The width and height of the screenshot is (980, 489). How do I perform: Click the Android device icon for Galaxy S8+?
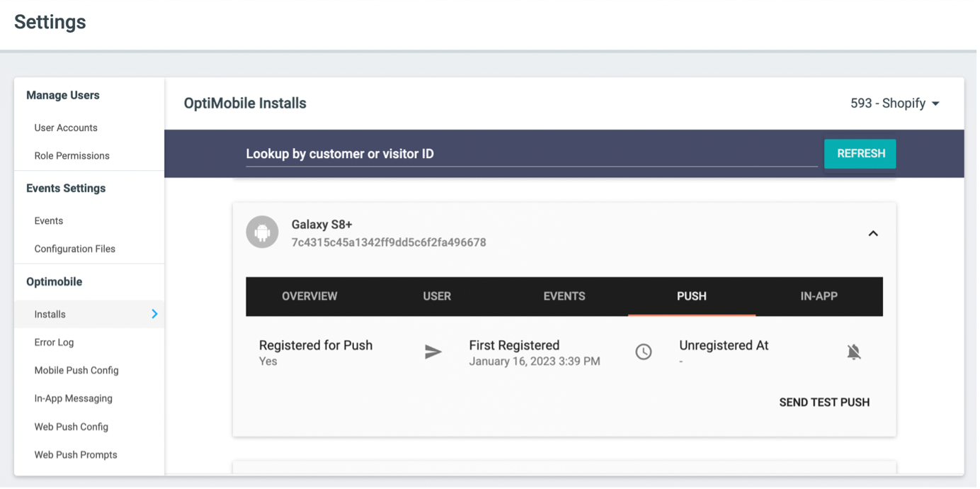[x=262, y=232]
